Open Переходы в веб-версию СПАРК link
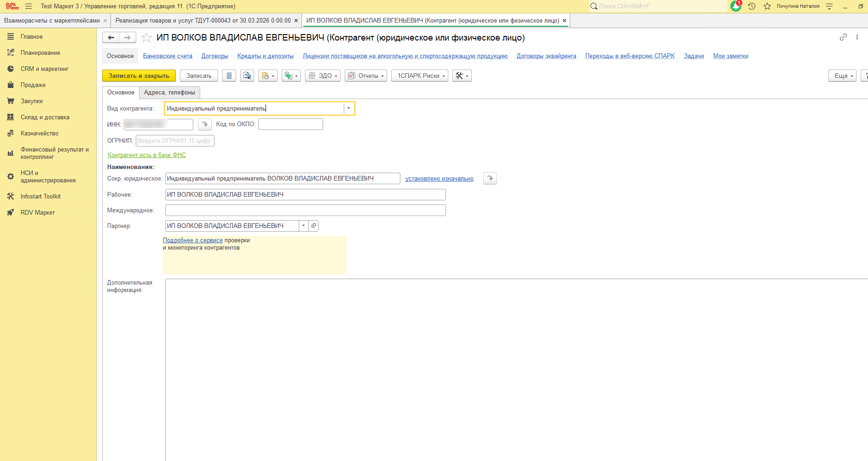 (630, 56)
